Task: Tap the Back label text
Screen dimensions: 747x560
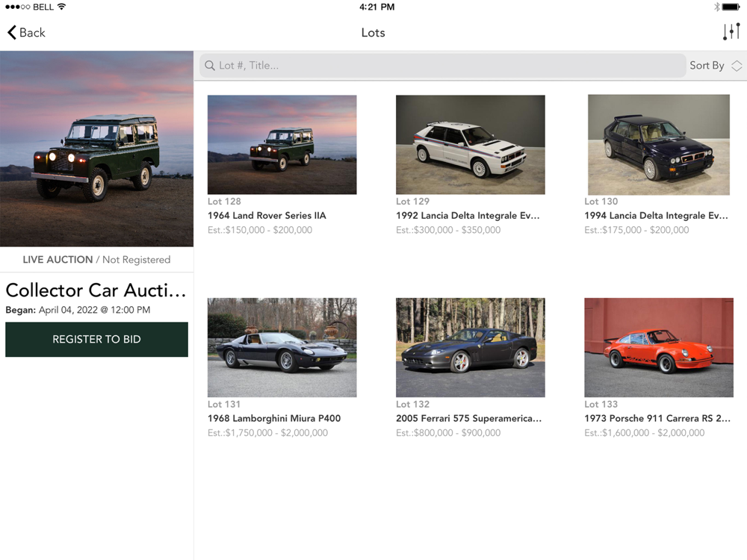Action: tap(32, 32)
